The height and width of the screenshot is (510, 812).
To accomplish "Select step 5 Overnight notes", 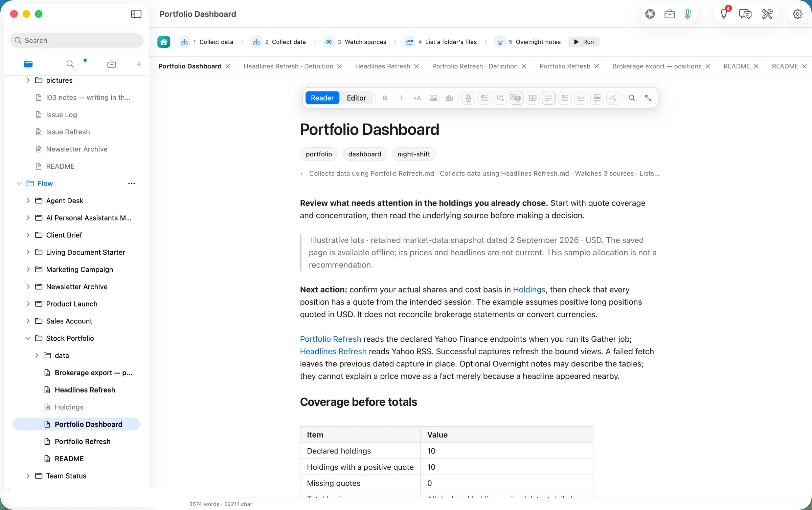I will coord(528,42).
